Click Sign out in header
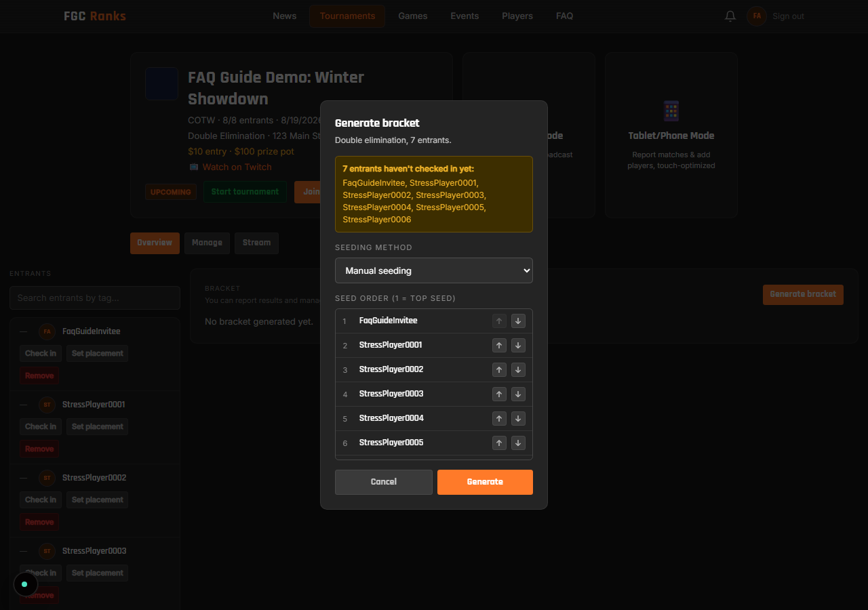This screenshot has height=610, width=868. (x=789, y=16)
